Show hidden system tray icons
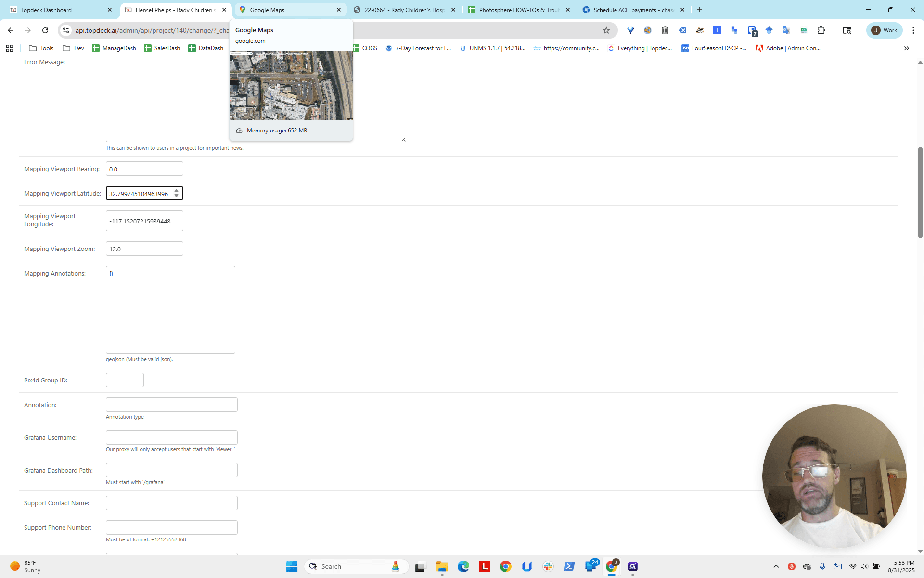Screen dimensions: 924x578 point(776,566)
